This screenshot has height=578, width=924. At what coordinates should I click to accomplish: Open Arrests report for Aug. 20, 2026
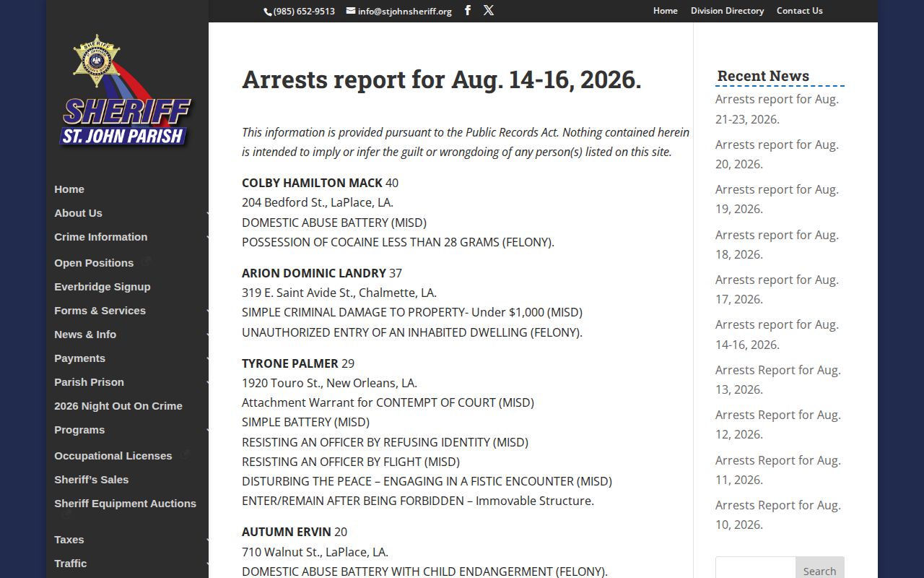point(777,154)
